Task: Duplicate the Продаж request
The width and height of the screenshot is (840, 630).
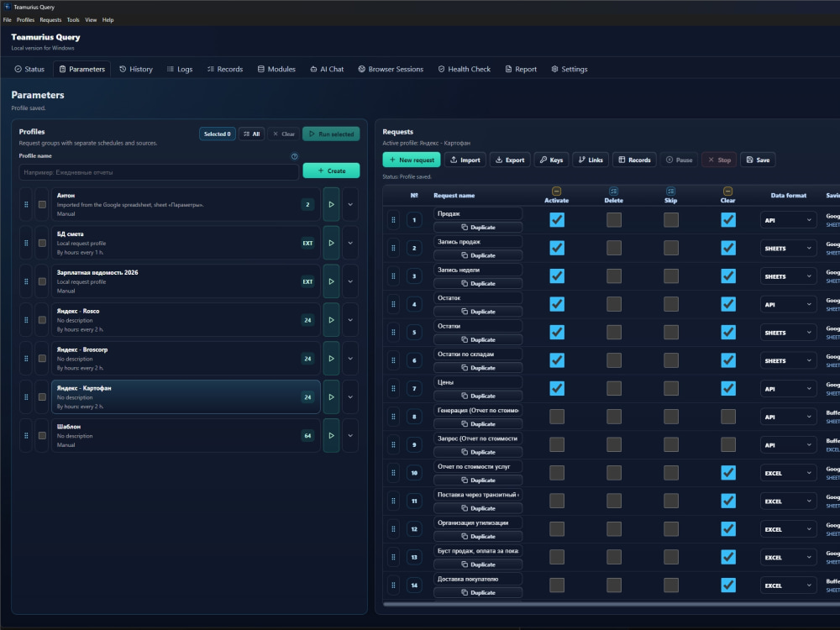Action: [x=478, y=228]
